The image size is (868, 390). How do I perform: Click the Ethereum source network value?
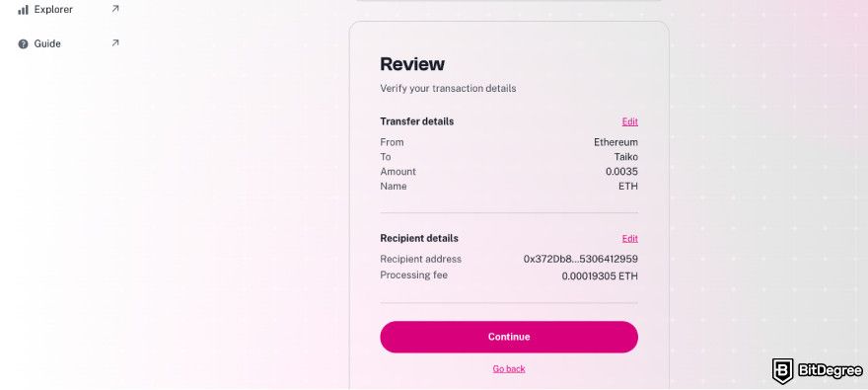coord(615,142)
